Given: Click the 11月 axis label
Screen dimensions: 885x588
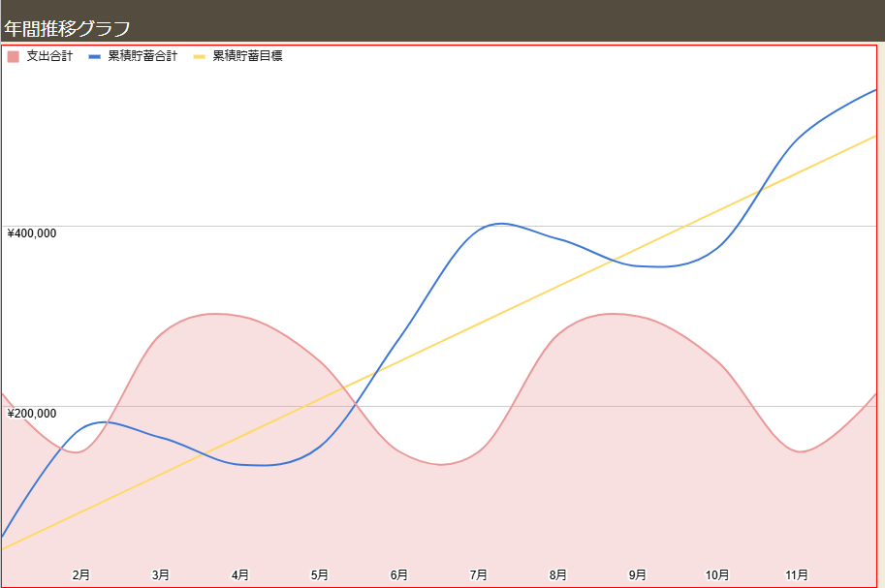Looking at the screenshot, I should click(x=797, y=575).
